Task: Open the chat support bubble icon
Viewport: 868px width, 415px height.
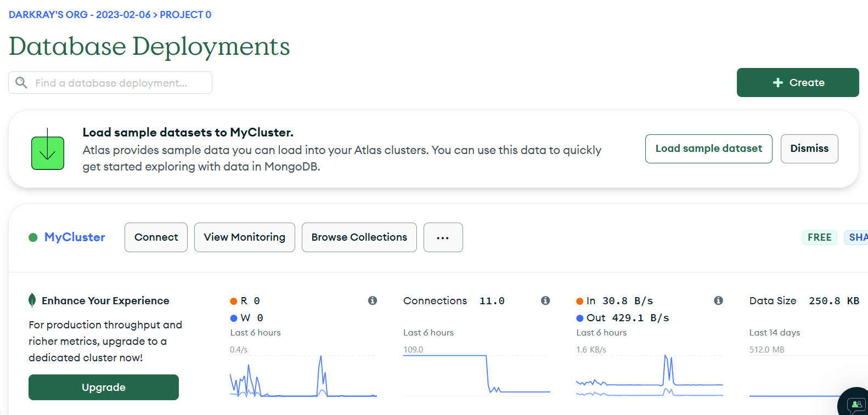Action: click(x=855, y=405)
